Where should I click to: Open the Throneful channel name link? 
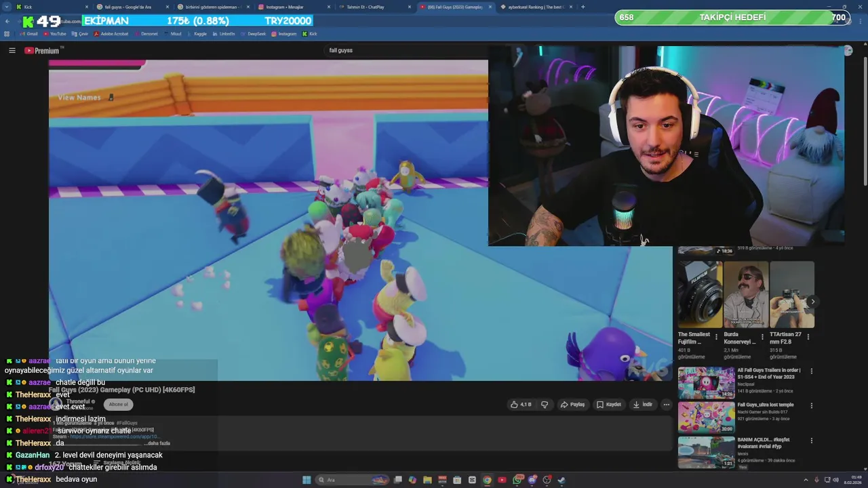coord(79,402)
